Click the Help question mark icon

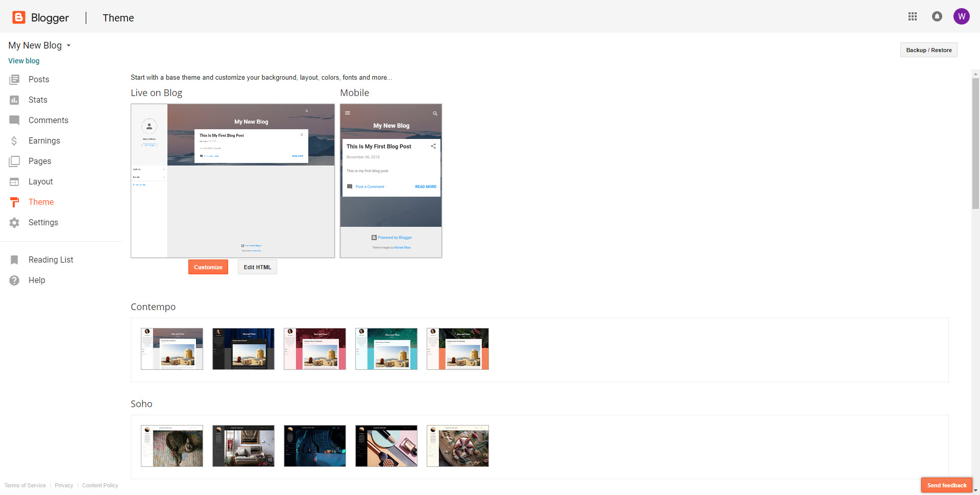click(x=14, y=280)
